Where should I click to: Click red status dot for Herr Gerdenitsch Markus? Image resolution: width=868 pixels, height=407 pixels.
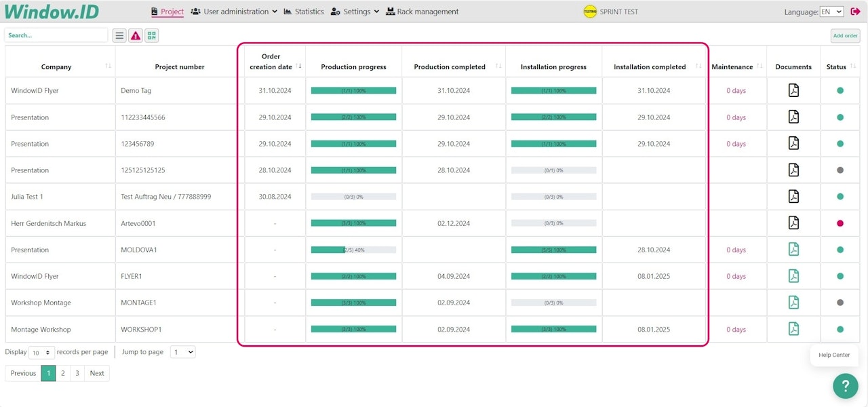(840, 223)
